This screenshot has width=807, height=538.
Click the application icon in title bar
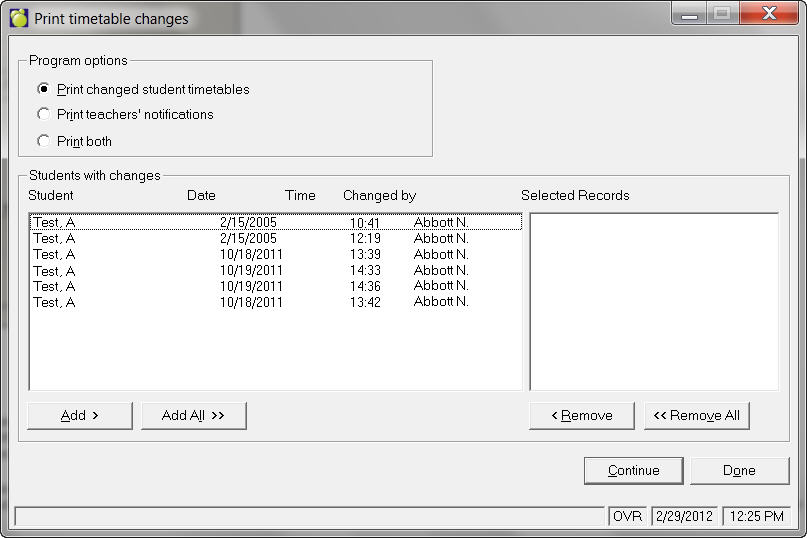pyautogui.click(x=18, y=17)
